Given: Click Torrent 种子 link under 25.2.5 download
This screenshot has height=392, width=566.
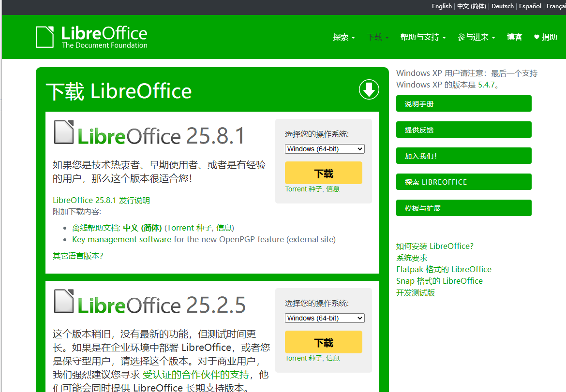Looking at the screenshot, I should [303, 358].
